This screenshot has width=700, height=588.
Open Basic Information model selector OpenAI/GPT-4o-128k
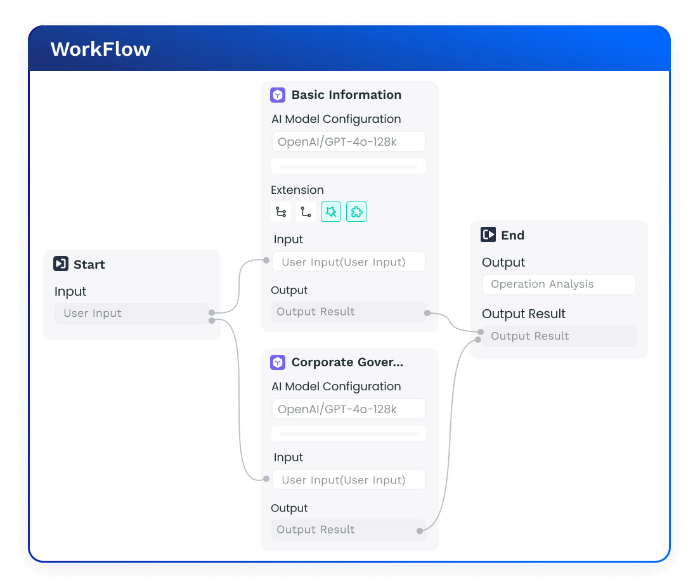coord(348,142)
